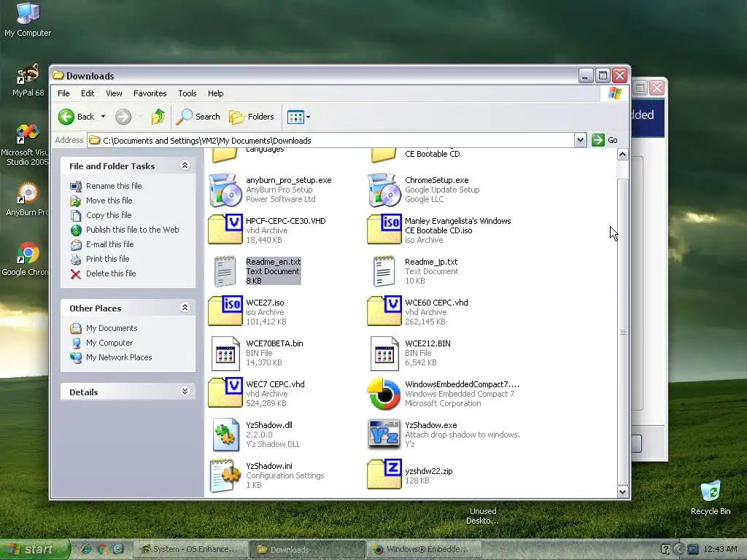747x560 pixels.
Task: Toggle the Folders pane
Action: (x=252, y=117)
